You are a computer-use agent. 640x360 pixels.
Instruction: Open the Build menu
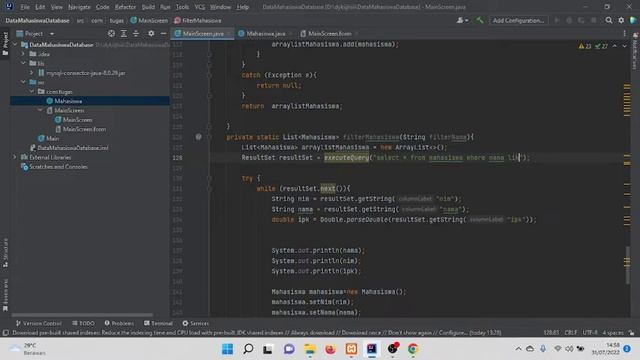coord(148,7)
